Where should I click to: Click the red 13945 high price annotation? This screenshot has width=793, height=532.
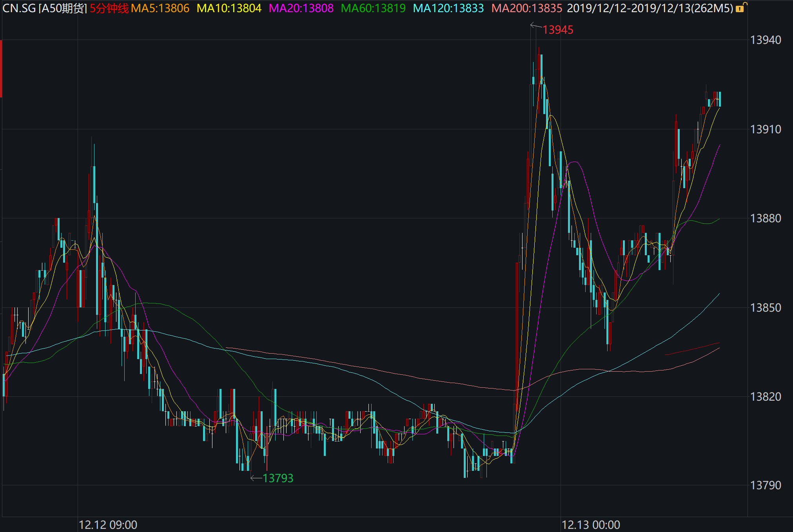pos(558,30)
